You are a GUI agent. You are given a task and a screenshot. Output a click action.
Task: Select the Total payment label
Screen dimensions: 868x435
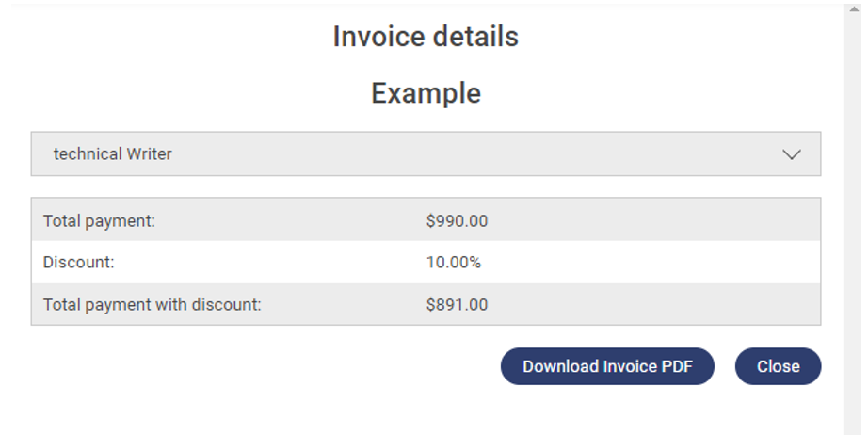(99, 221)
